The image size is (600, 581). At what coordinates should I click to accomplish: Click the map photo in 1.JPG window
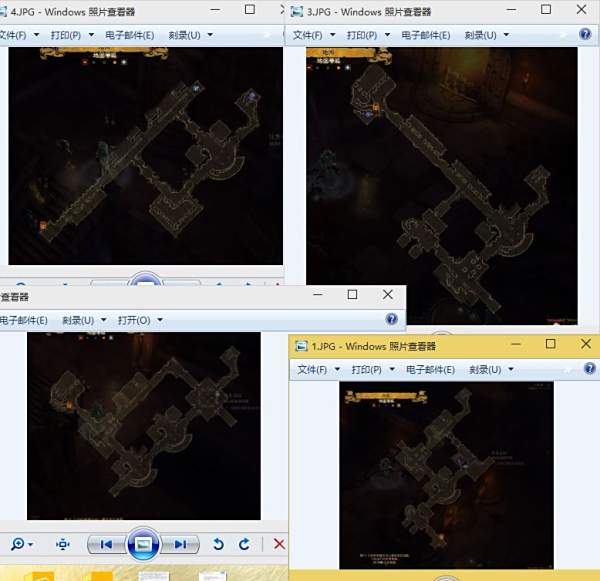coord(446,475)
